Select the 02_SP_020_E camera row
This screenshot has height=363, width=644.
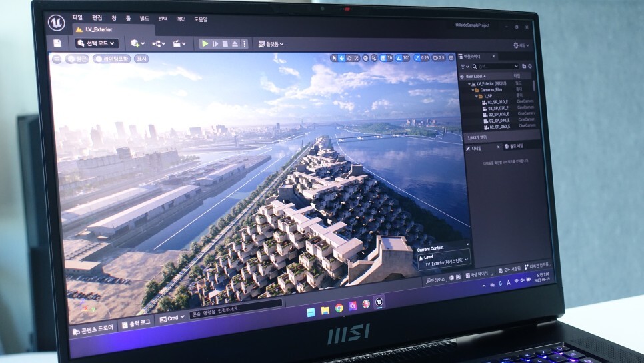pos(497,108)
